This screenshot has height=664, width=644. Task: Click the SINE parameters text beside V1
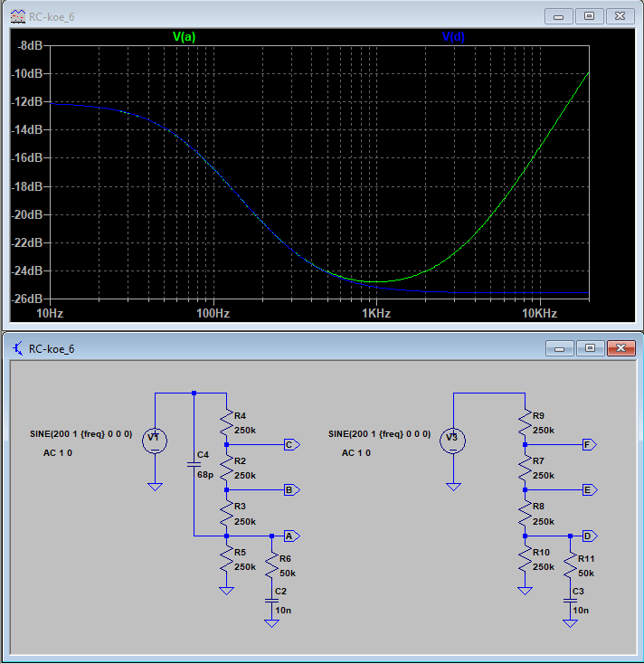tap(81, 434)
